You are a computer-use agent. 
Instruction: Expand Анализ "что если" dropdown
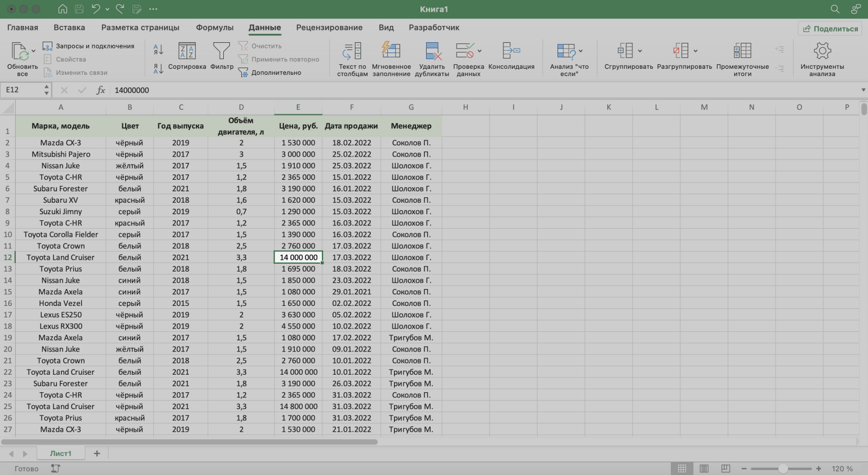(581, 51)
